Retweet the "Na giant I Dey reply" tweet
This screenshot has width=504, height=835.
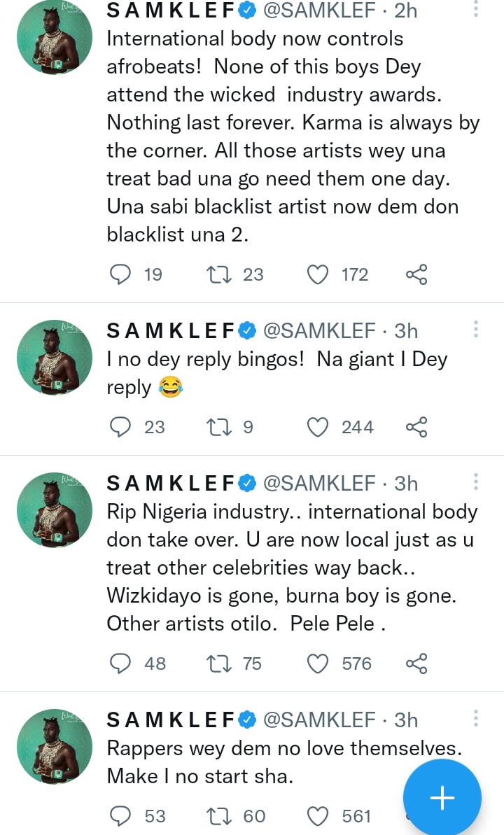[219, 427]
